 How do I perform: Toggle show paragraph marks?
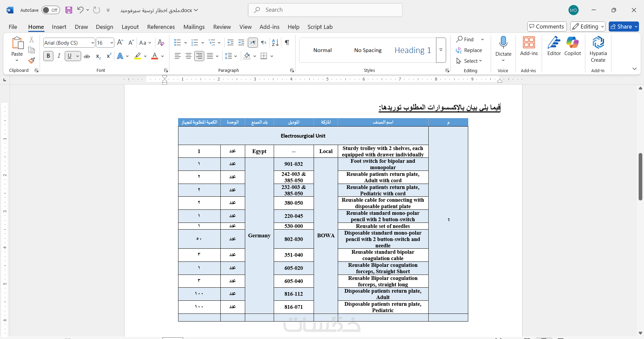click(287, 43)
